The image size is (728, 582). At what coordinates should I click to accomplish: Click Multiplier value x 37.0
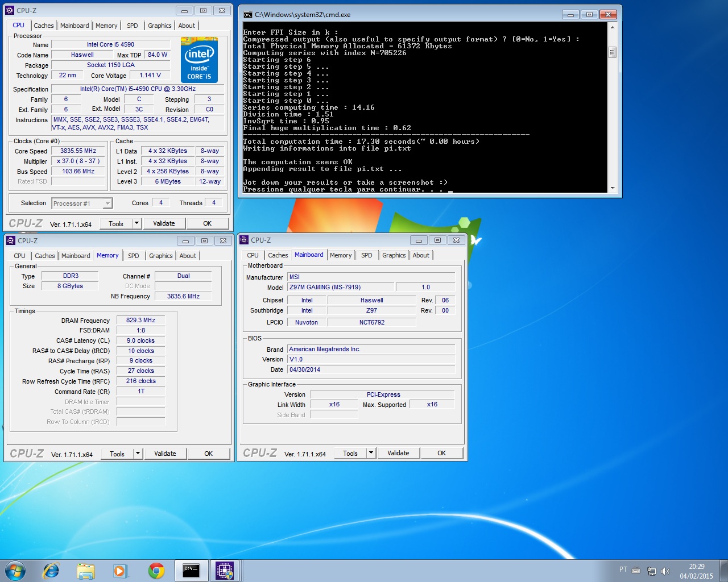[78, 161]
